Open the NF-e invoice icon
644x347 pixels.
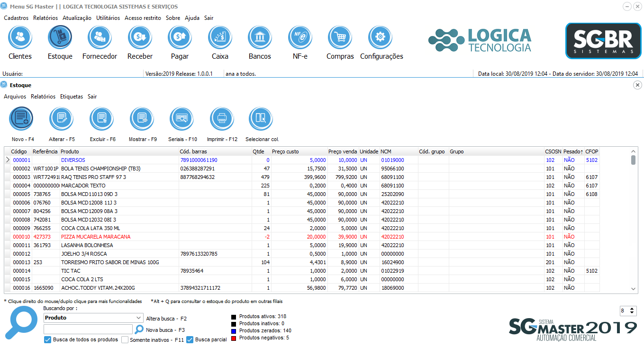(x=300, y=37)
